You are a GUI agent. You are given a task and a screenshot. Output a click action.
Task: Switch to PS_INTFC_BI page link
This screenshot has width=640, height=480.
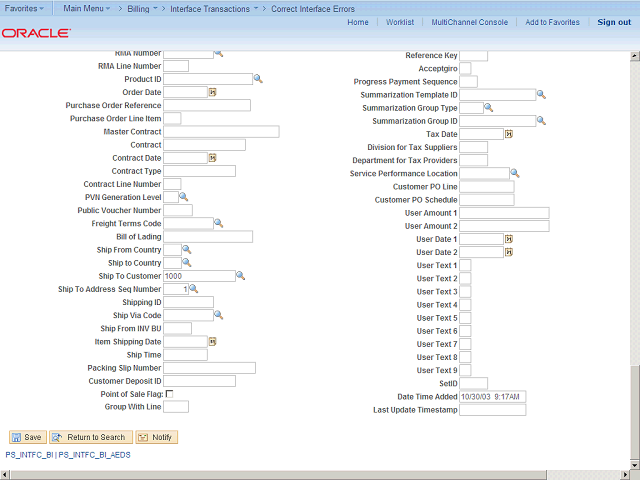click(x=29, y=455)
